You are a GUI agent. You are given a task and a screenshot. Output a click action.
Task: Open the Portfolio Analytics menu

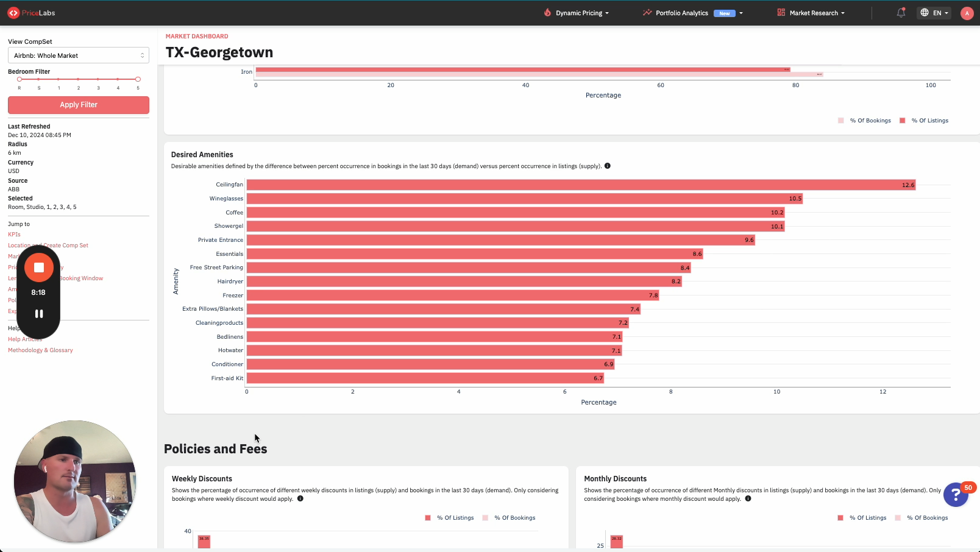pyautogui.click(x=692, y=13)
